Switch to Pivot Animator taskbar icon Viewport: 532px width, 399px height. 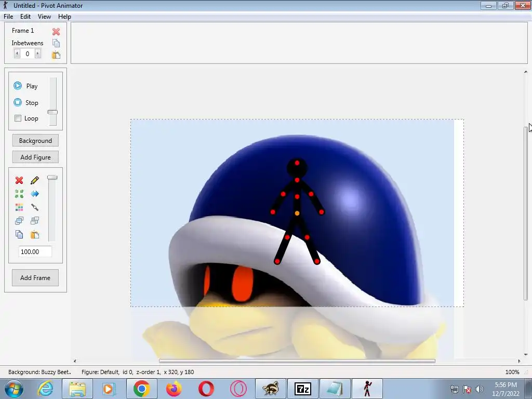tap(367, 389)
